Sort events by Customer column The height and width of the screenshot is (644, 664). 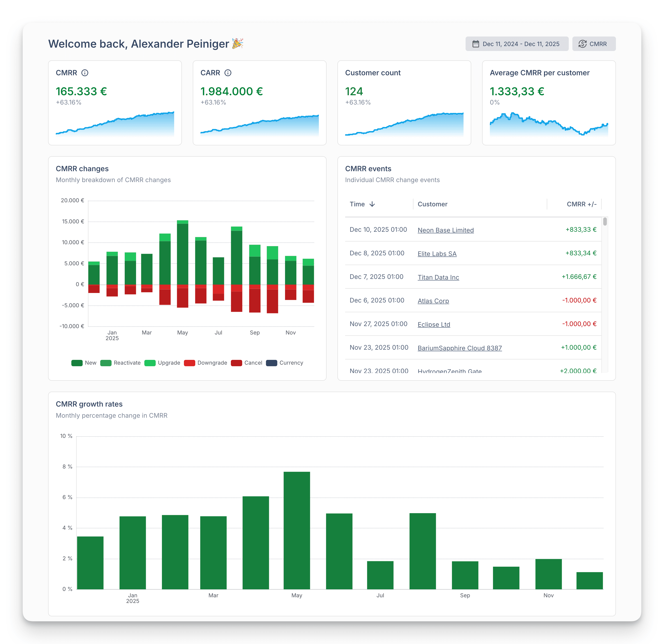pos(432,204)
